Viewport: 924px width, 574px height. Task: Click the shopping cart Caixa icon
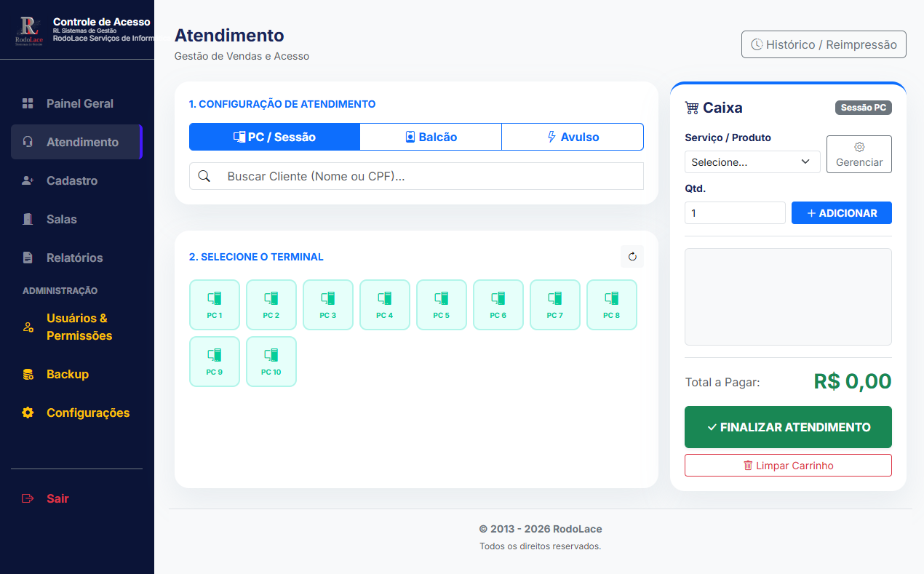click(x=692, y=108)
